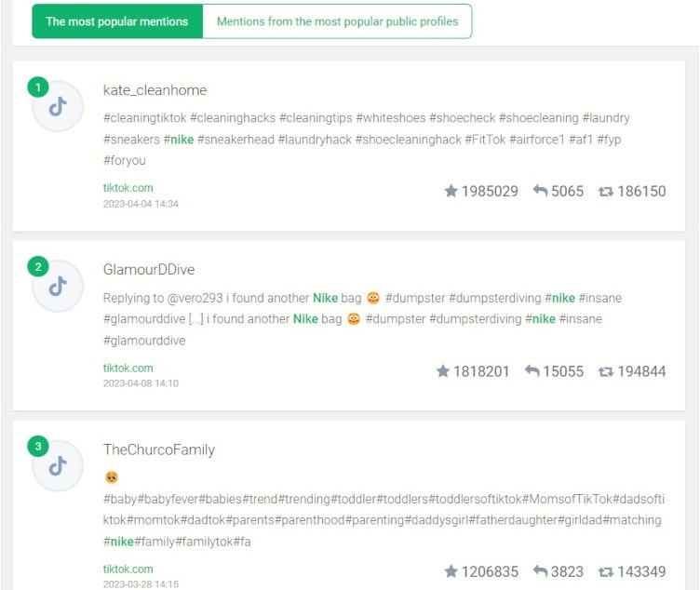Open tiktok.com link in GlamourDDive mention
700x590 pixels.
128,369
